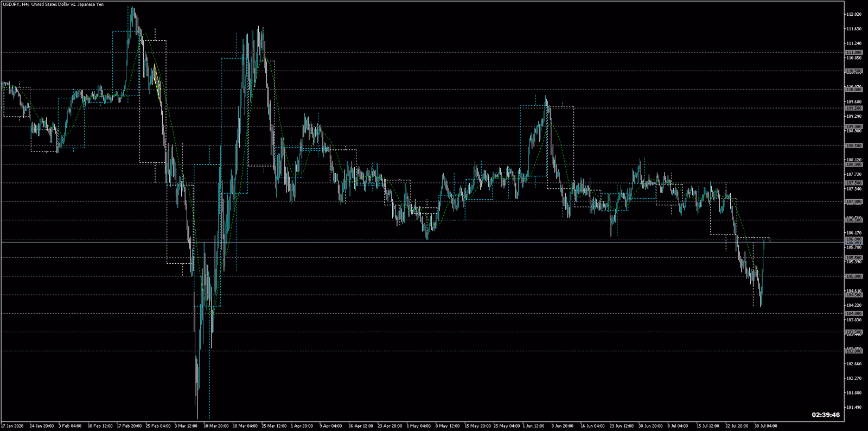Select the 30 Jul 04:00 time axis label
The height and width of the screenshot is (431, 868).
[x=765, y=426]
